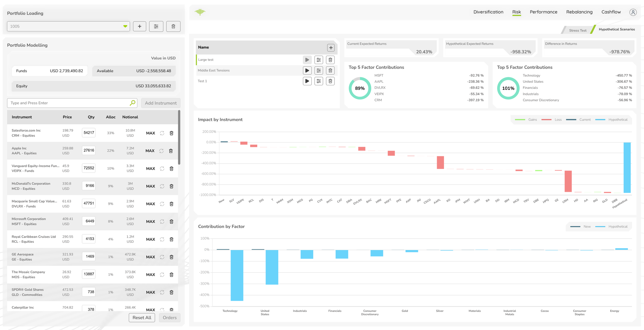Navigate to the Rebalancing section
Screen dimensions: 644x330
pyautogui.click(x=579, y=12)
